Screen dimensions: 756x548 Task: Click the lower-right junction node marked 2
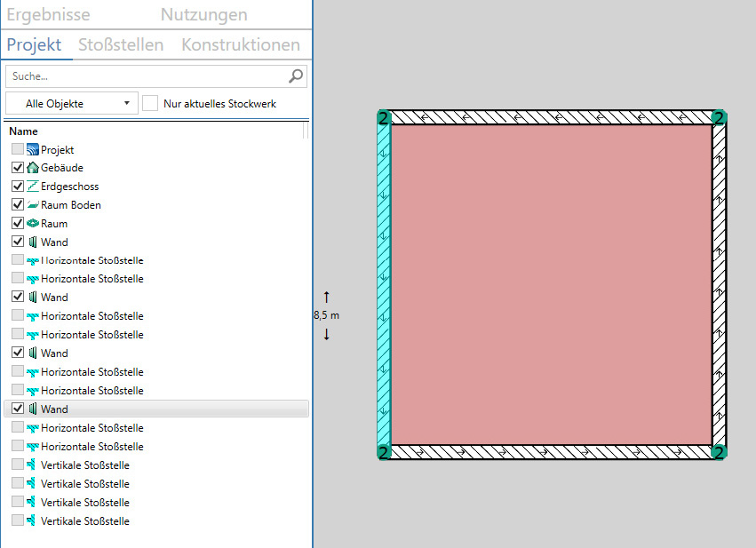click(x=719, y=452)
